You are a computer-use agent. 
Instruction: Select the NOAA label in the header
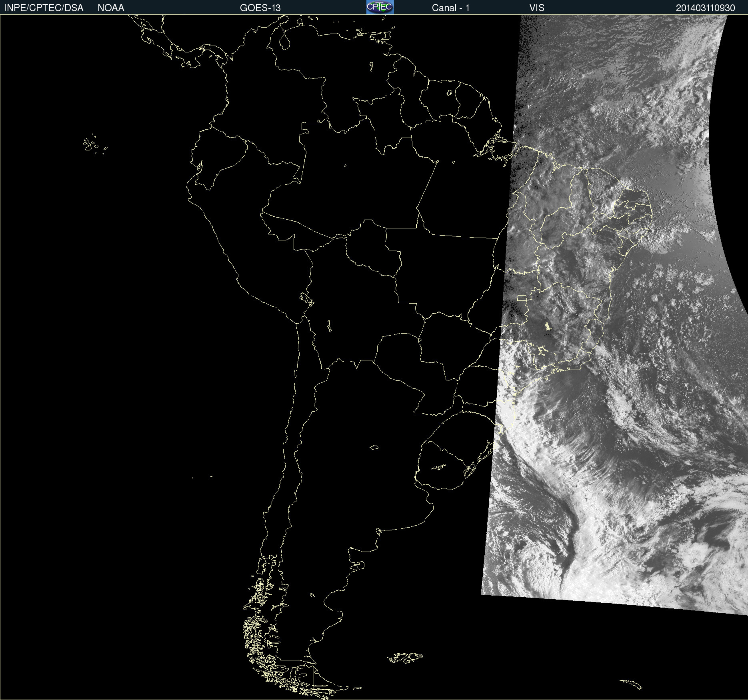[111, 8]
